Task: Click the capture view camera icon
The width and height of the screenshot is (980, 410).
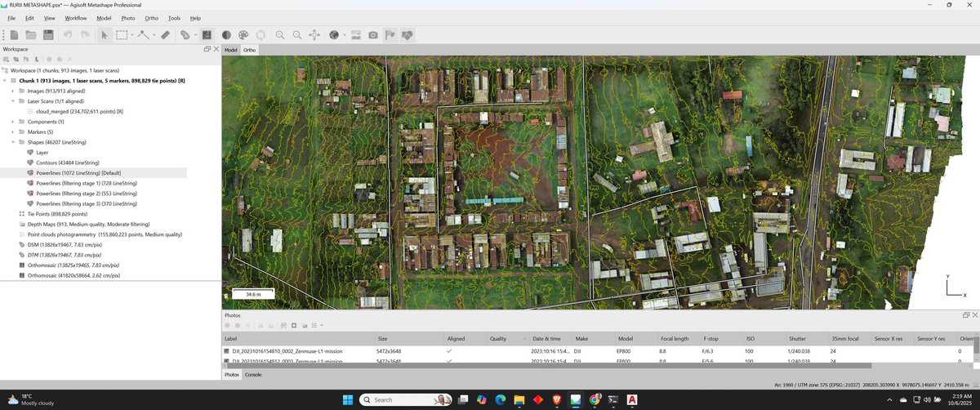Action: pyautogui.click(x=372, y=35)
